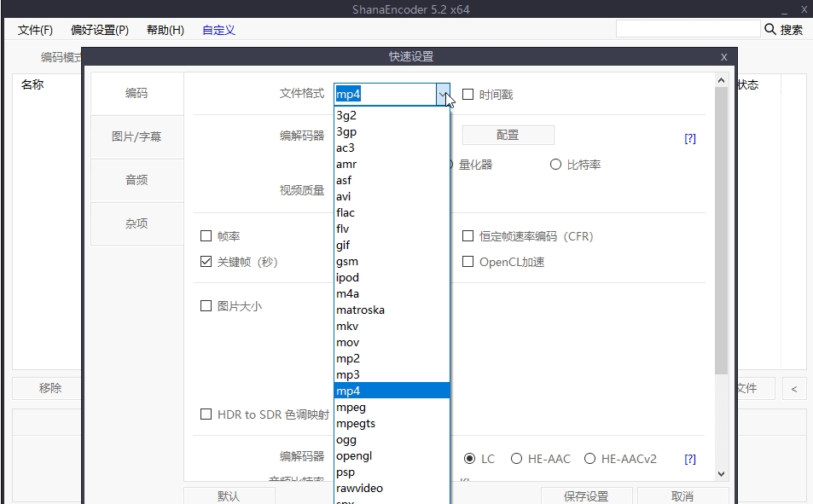The width and height of the screenshot is (813, 504).
Task: Click the search input field
Action: (x=687, y=29)
